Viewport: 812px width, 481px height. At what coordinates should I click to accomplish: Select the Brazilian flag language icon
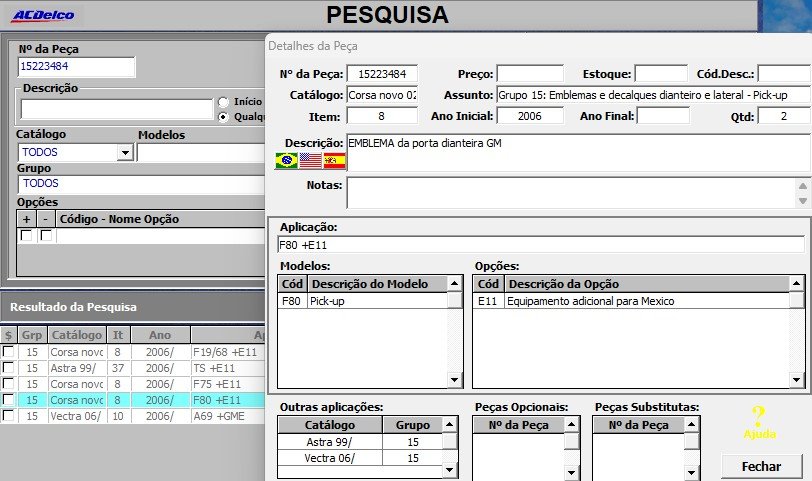(286, 161)
